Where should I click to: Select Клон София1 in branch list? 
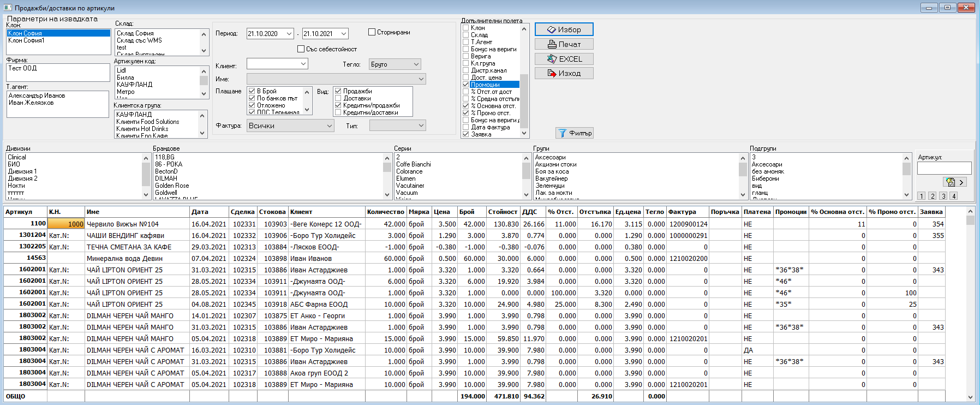[x=58, y=40]
